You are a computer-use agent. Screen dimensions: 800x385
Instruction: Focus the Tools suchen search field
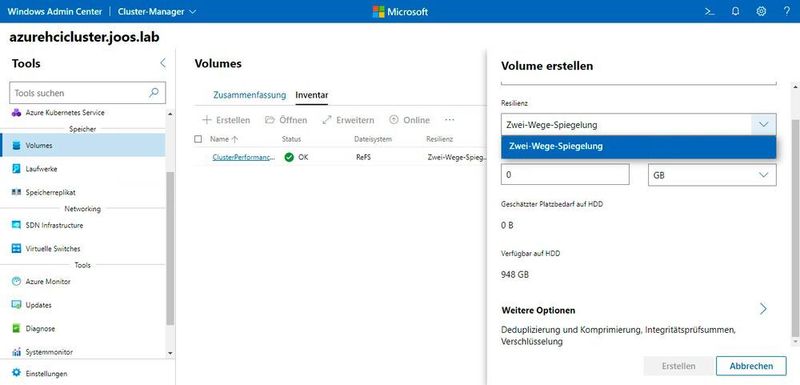pyautogui.click(x=87, y=93)
